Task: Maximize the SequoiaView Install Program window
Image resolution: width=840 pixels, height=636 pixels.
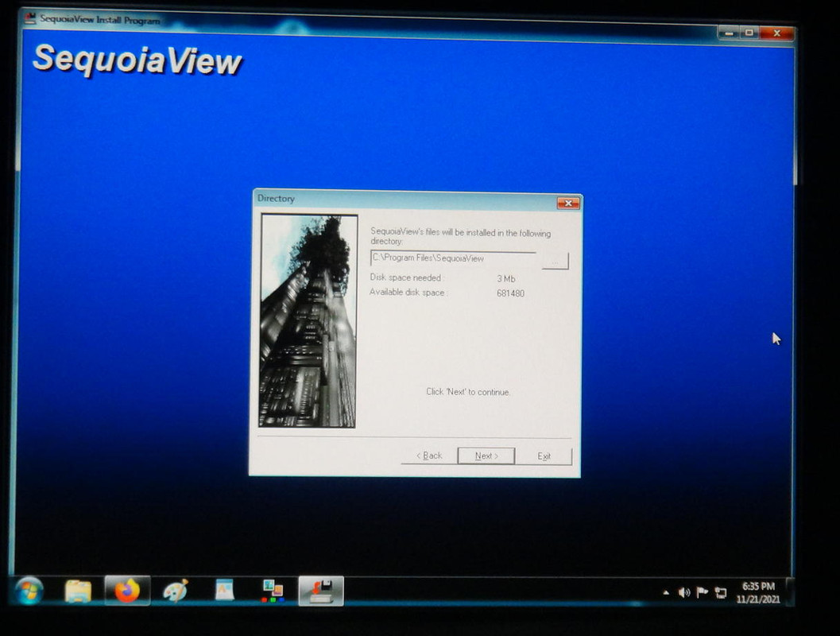Action: 749,33
